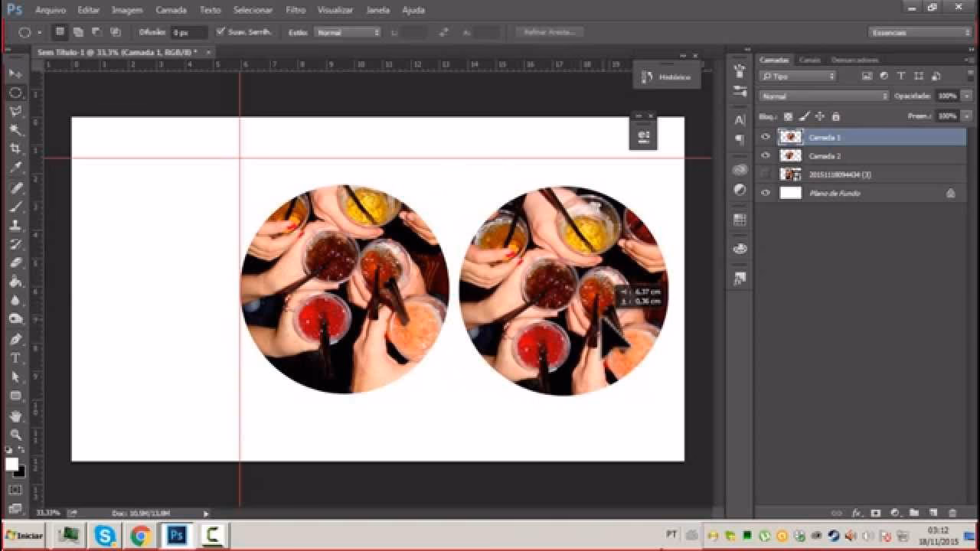Screen dimensions: 980x551
Task: Switch to the Canais tab
Action: [809, 60]
